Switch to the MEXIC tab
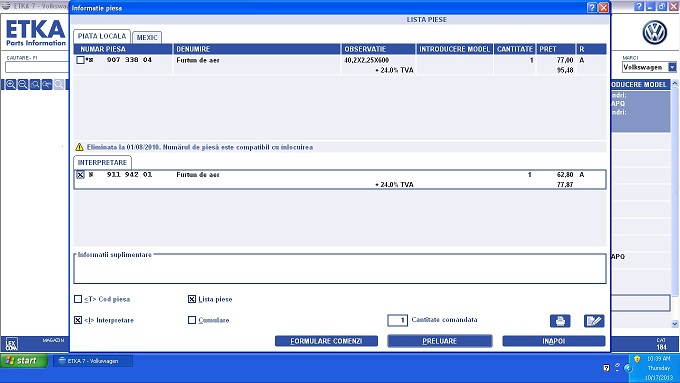The image size is (680, 383). tap(147, 37)
